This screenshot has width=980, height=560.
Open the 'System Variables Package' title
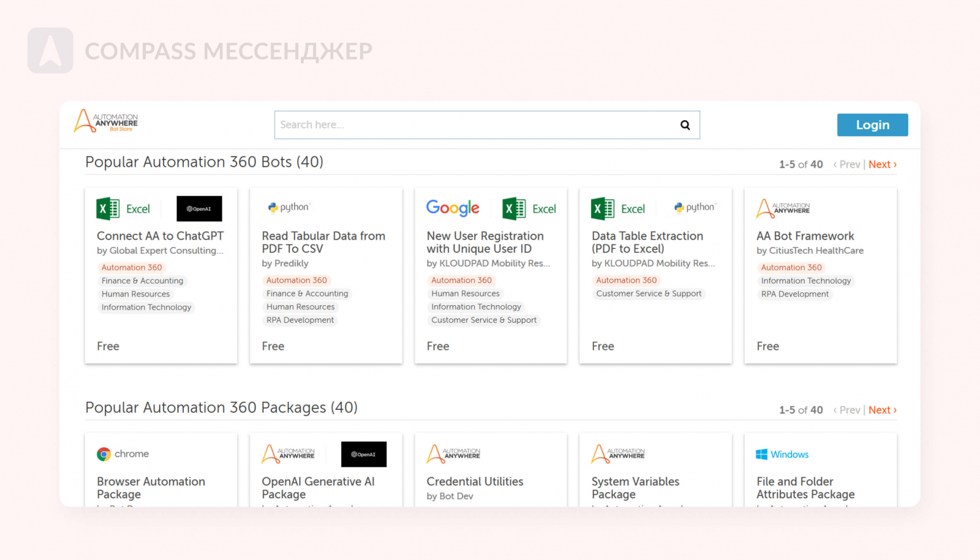click(x=635, y=488)
